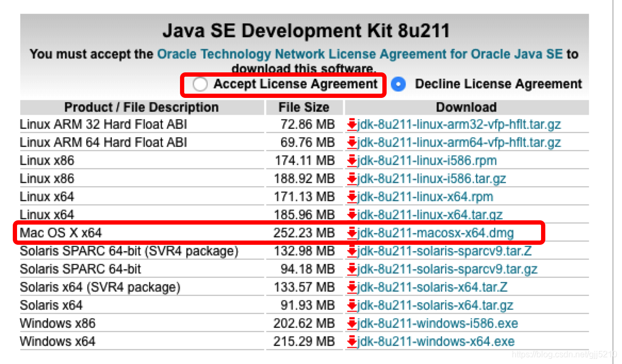Select the Decline License Agreement radio button
Viewport: 622px width, 364px height.
(398, 84)
